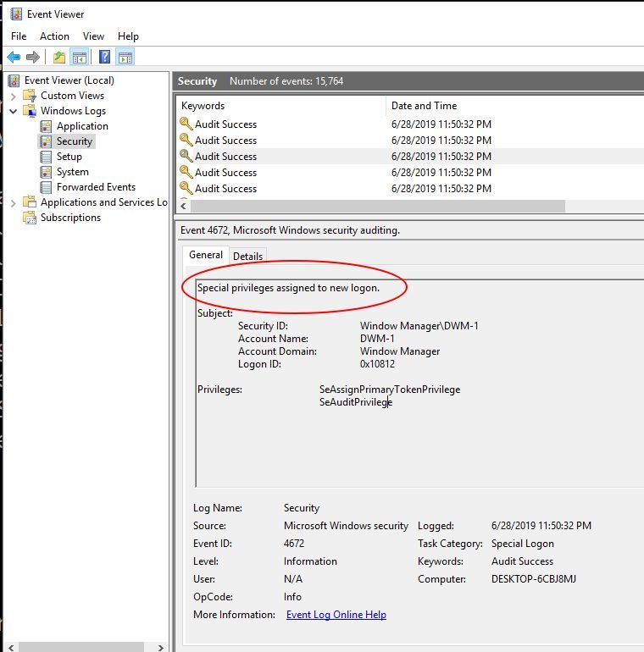
Task: Expand the Custom Views node
Action: click(14, 97)
